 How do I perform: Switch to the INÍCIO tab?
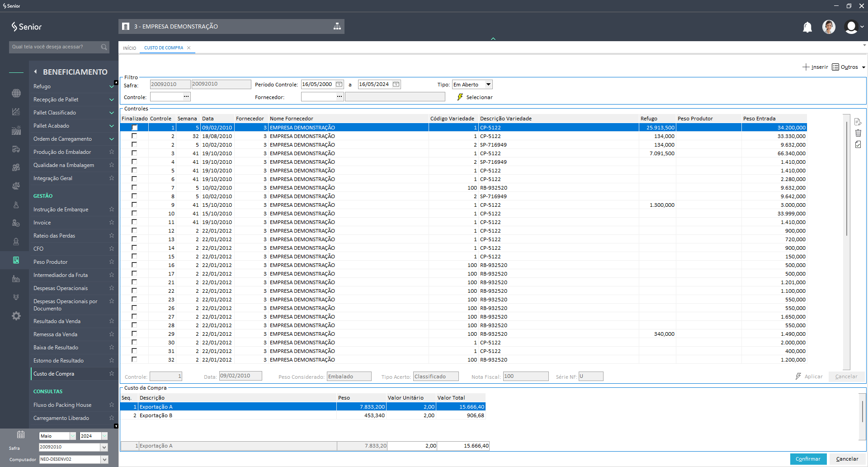pos(129,48)
